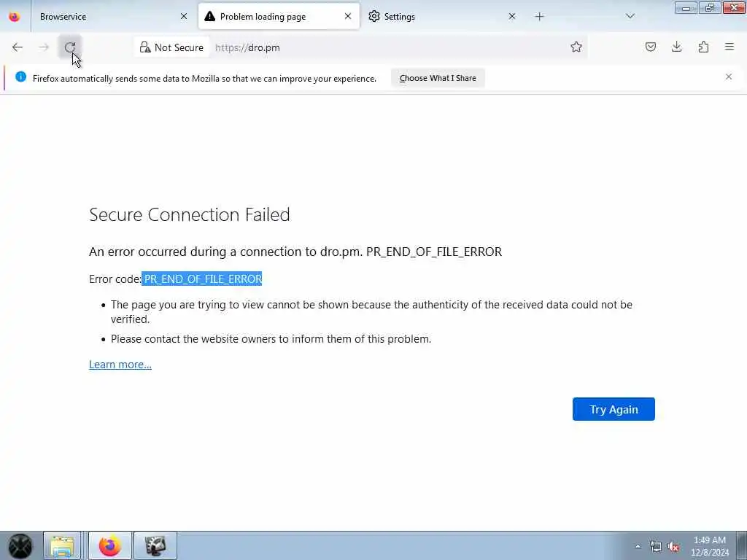Go back to the previous page
Screen dimensions: 747x560
click(x=18, y=47)
